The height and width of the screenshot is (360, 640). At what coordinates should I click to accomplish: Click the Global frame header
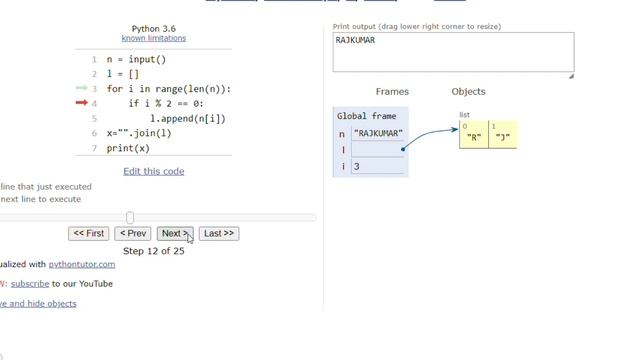coord(367,116)
